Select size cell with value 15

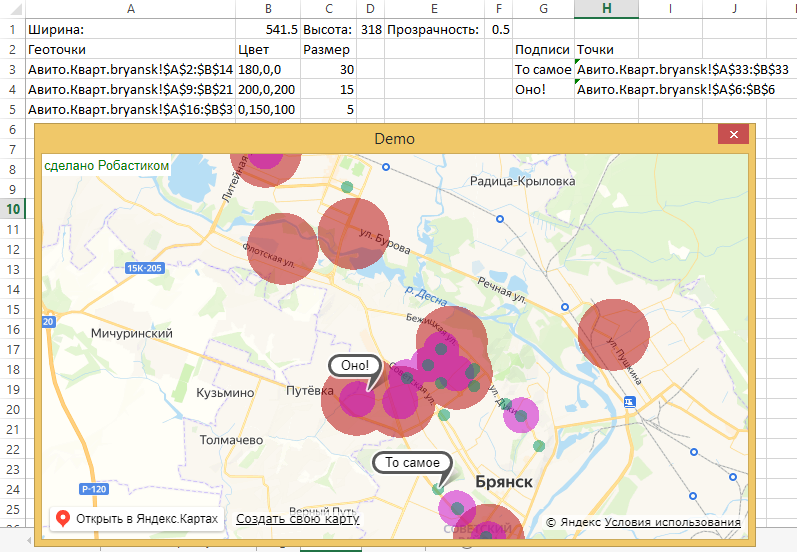coord(328,89)
